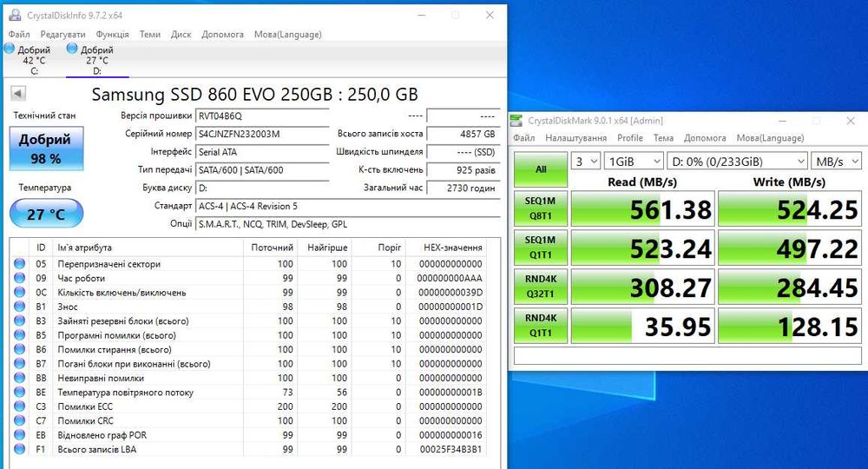Click status orb for attribute B7 row

point(20,364)
